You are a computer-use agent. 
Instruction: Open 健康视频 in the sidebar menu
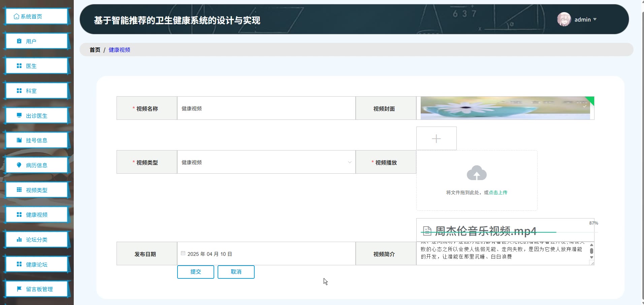[36, 215]
